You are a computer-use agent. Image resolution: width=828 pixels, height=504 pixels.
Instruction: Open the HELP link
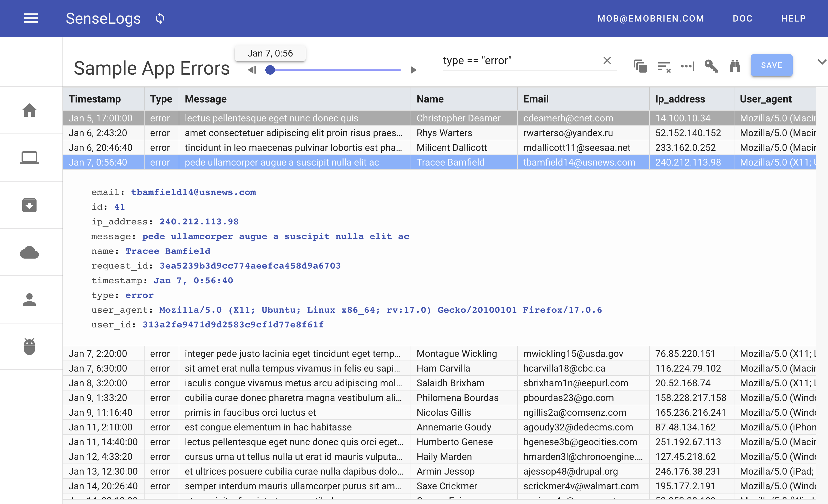(793, 18)
